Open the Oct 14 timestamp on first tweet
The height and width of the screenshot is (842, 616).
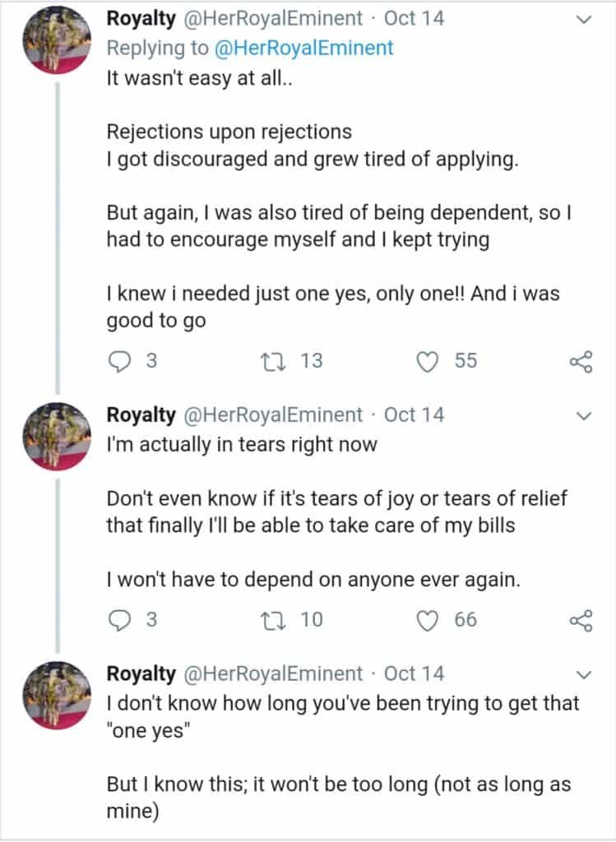414,20
